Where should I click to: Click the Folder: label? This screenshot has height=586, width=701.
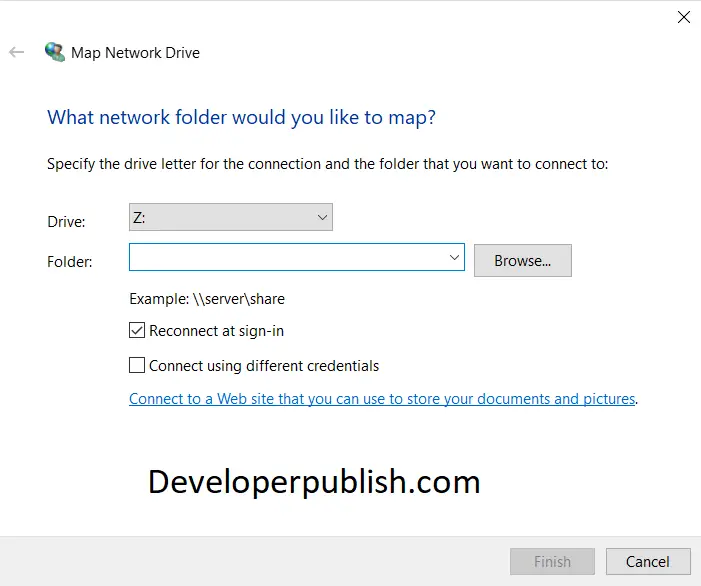pos(70,261)
